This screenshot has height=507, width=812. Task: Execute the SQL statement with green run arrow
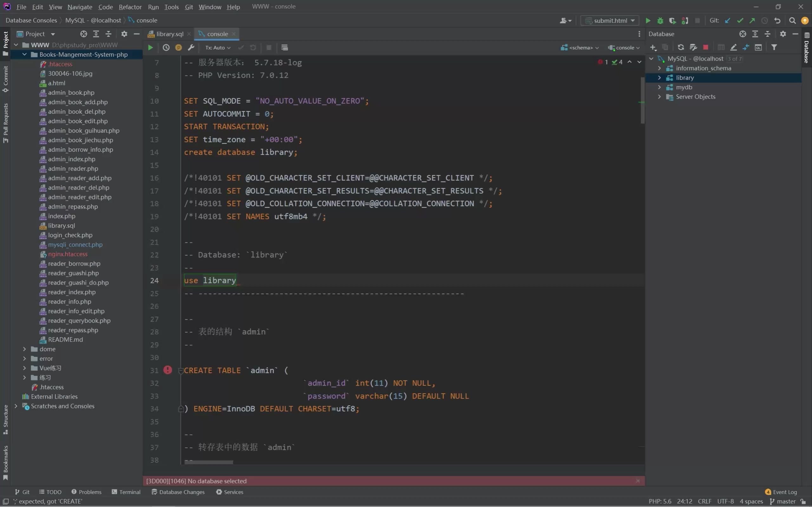pos(150,48)
